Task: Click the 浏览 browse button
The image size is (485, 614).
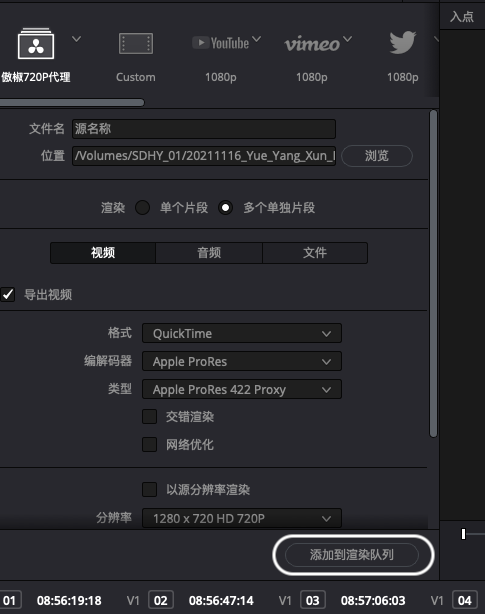Action: 377,156
